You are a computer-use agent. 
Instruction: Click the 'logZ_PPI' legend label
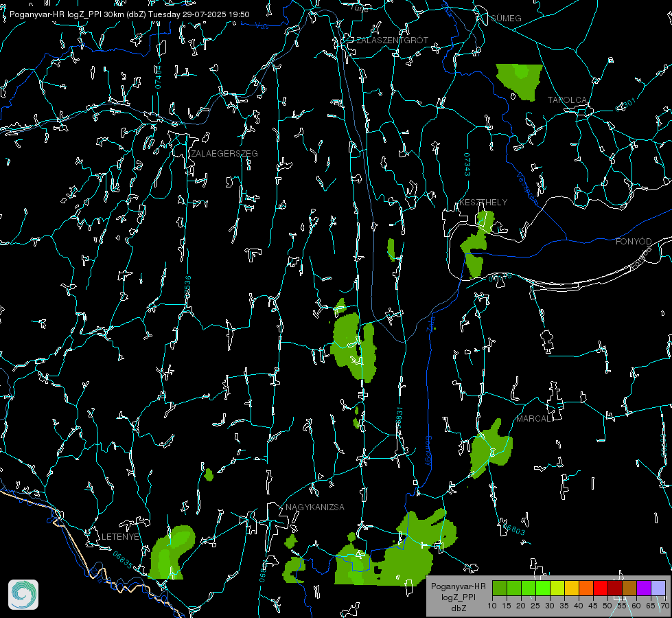pyautogui.click(x=459, y=597)
